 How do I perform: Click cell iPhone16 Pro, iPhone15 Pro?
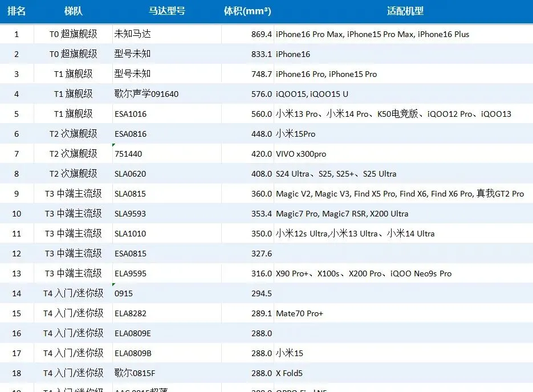326,74
